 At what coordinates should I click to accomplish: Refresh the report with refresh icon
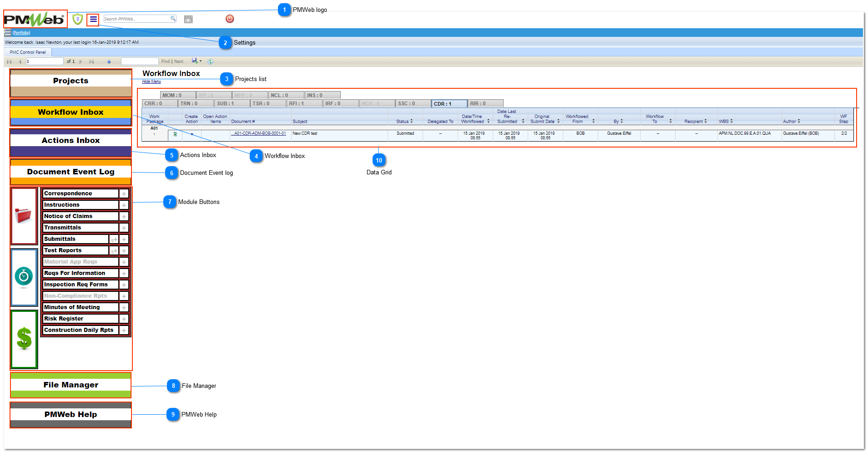click(x=210, y=61)
